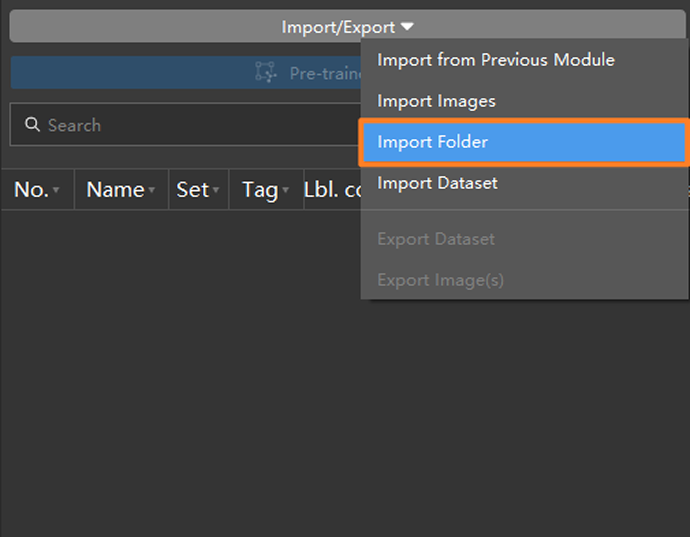690x537 pixels.
Task: Click the Tag column header label
Action: tap(260, 191)
